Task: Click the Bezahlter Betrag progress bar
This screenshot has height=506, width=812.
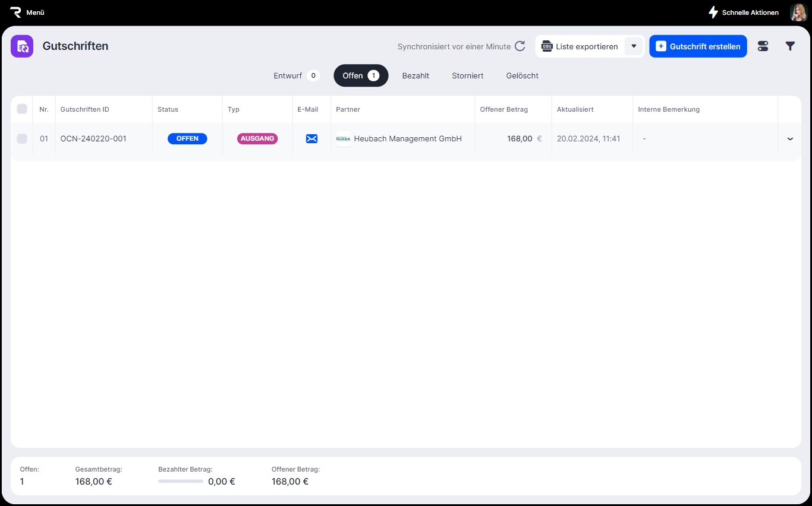Action: [x=181, y=481]
